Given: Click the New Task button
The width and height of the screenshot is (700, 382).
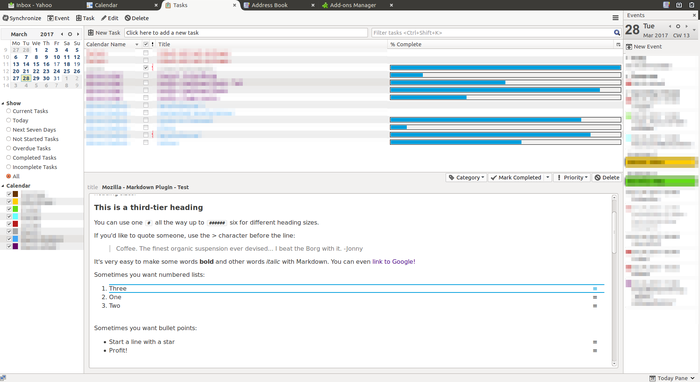Looking at the screenshot, I should tap(104, 33).
